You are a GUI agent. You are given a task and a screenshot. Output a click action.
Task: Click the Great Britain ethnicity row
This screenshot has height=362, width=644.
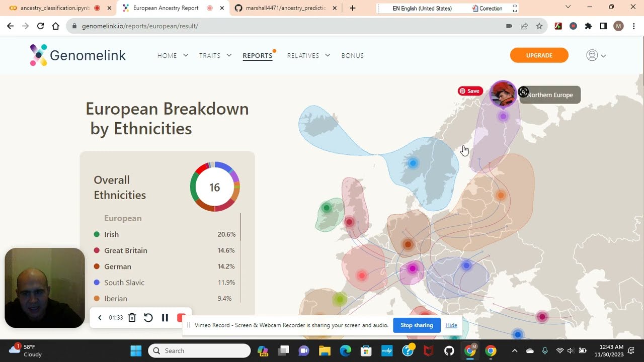click(x=165, y=250)
